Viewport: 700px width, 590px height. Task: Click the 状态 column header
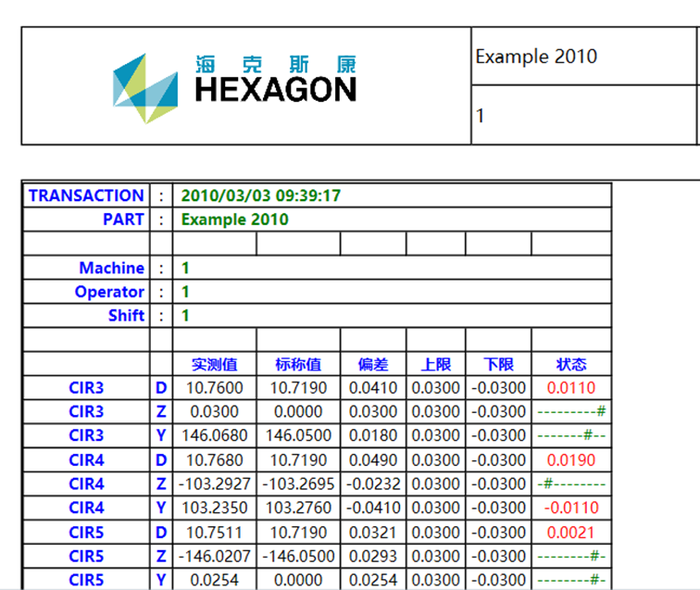coord(571,364)
